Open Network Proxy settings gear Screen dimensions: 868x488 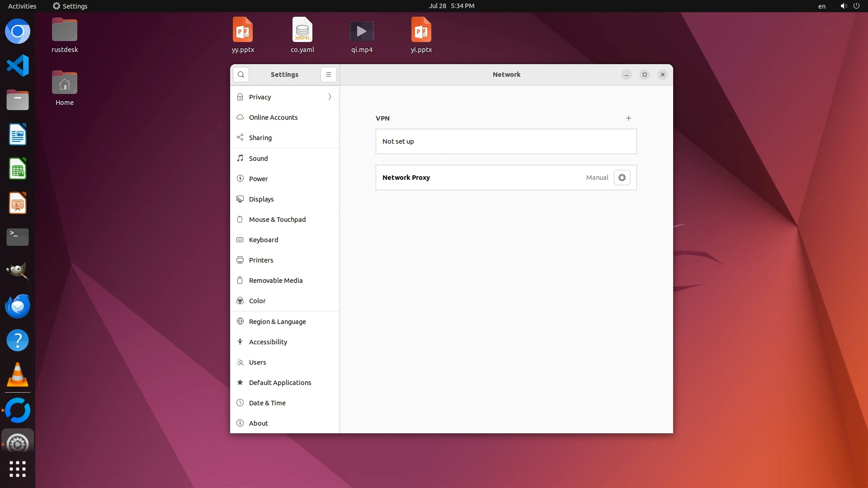pyautogui.click(x=622, y=178)
